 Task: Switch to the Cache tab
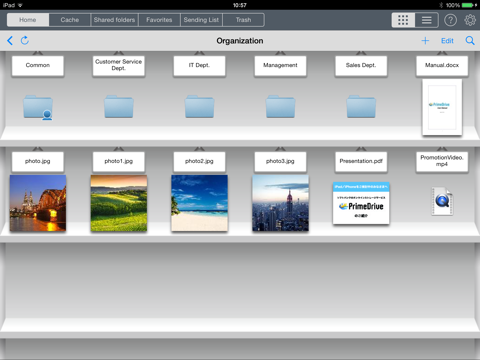(70, 20)
